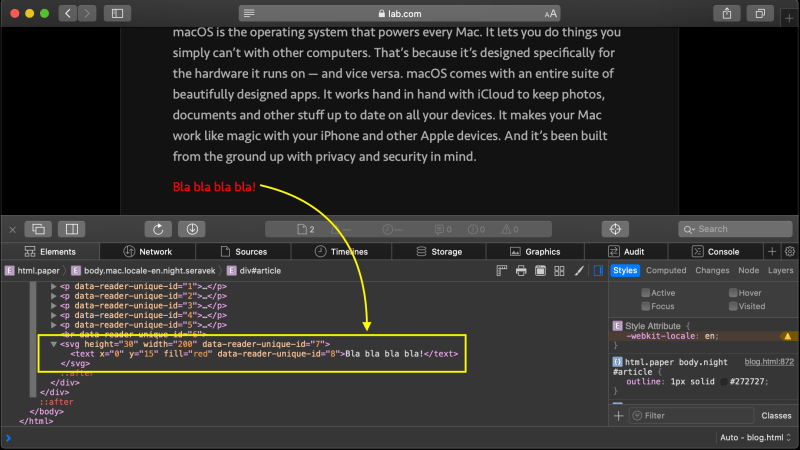Screen dimensions: 800x450
Task: Toggle the Safari sidebar button
Action: pyautogui.click(x=117, y=13)
